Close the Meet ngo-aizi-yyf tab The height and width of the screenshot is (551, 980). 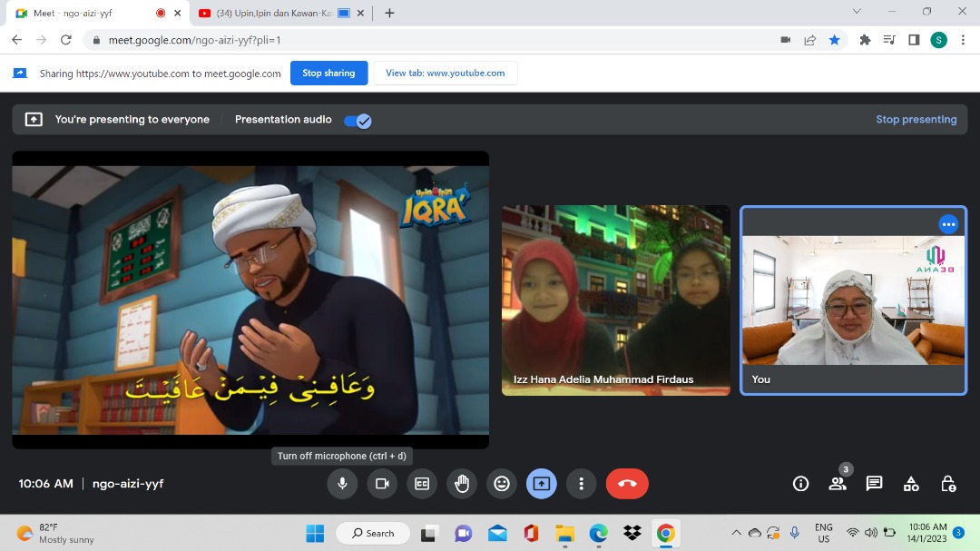pyautogui.click(x=178, y=13)
